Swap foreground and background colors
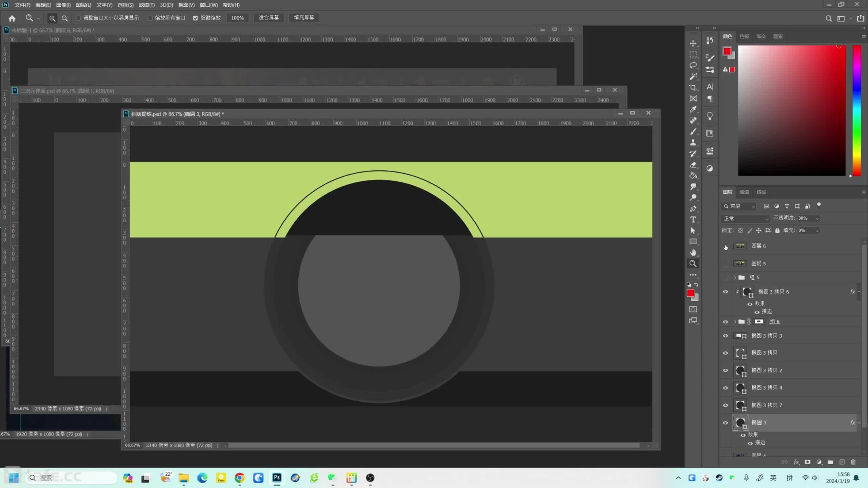The image size is (868, 488). pyautogui.click(x=696, y=285)
